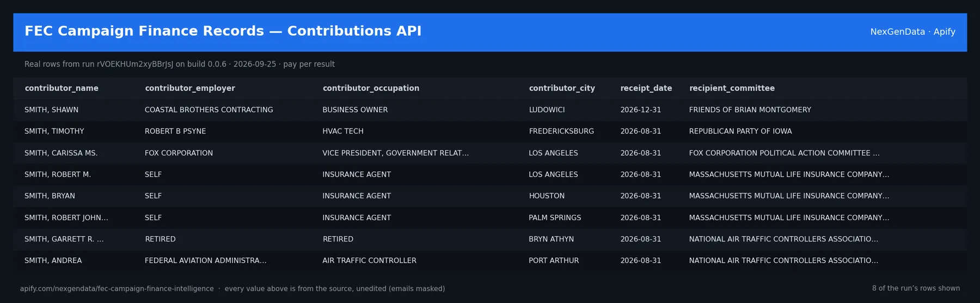Image resolution: width=980 pixels, height=303 pixels.
Task: Click the 2026-12-31 receipt date
Action: pos(641,110)
